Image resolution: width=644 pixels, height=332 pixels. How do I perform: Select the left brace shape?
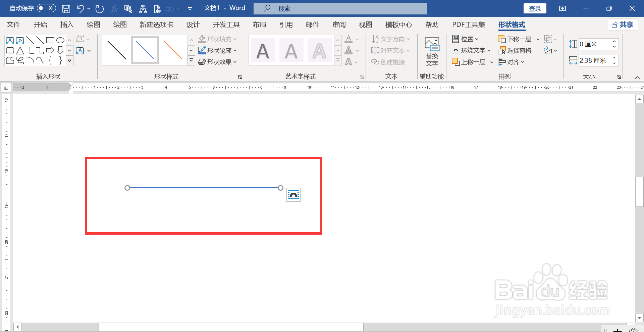coord(50,60)
